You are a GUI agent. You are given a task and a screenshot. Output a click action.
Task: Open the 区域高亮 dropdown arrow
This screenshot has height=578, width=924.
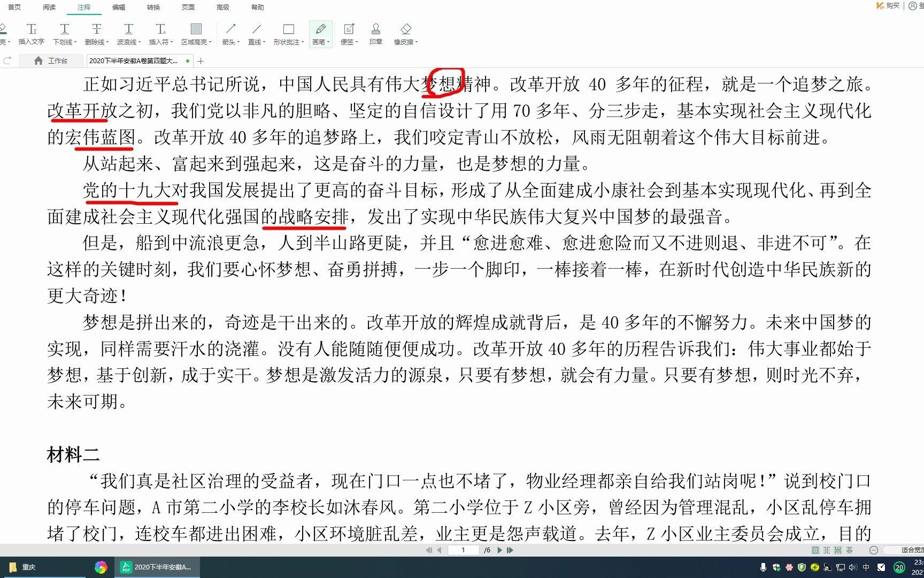pos(210,42)
